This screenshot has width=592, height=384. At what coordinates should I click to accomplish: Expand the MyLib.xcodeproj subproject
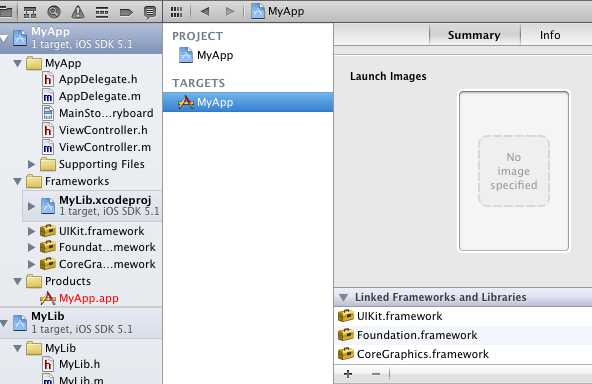pyautogui.click(x=32, y=206)
